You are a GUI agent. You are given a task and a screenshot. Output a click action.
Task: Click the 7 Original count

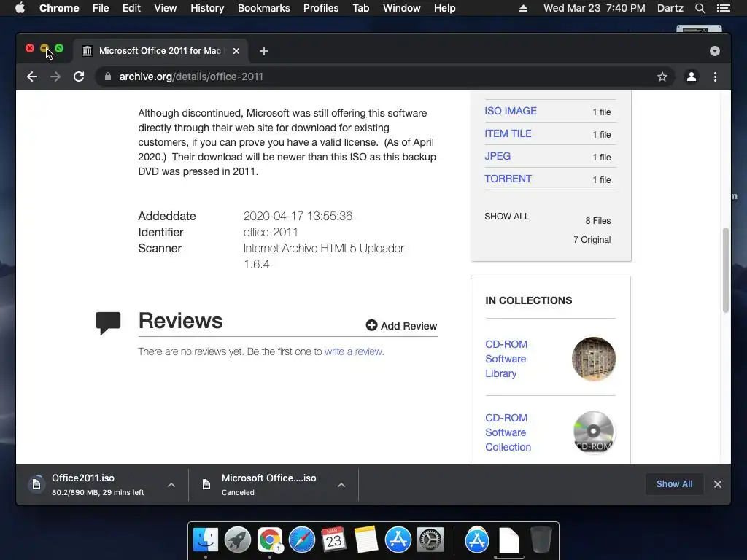click(x=592, y=239)
